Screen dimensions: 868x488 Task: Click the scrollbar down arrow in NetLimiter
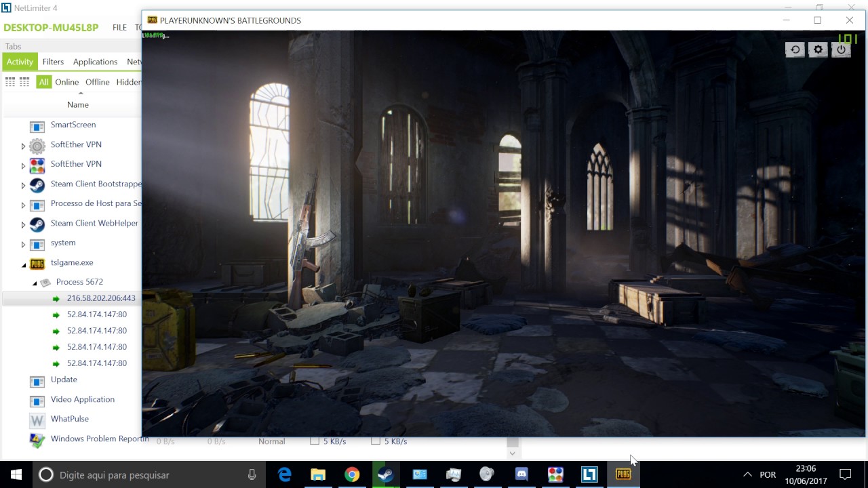tap(513, 453)
